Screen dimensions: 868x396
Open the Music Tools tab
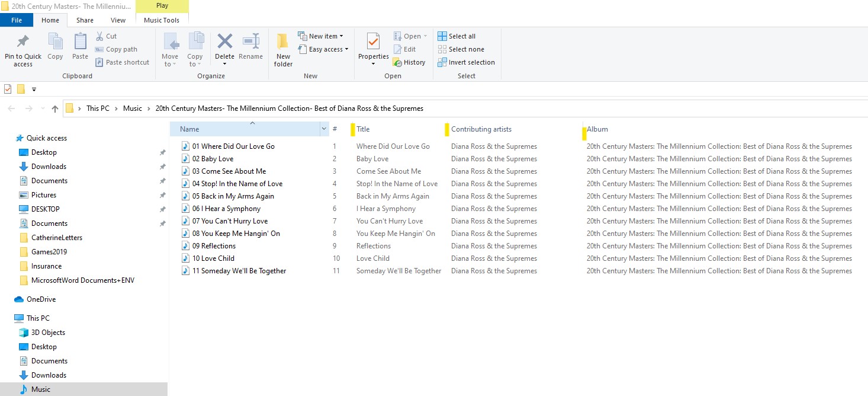162,20
